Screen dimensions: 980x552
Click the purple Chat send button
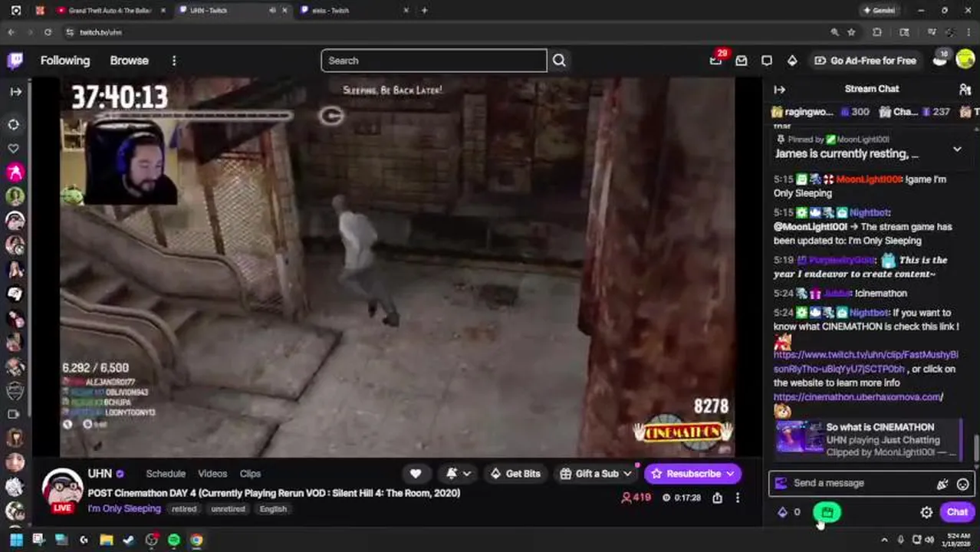(x=957, y=512)
